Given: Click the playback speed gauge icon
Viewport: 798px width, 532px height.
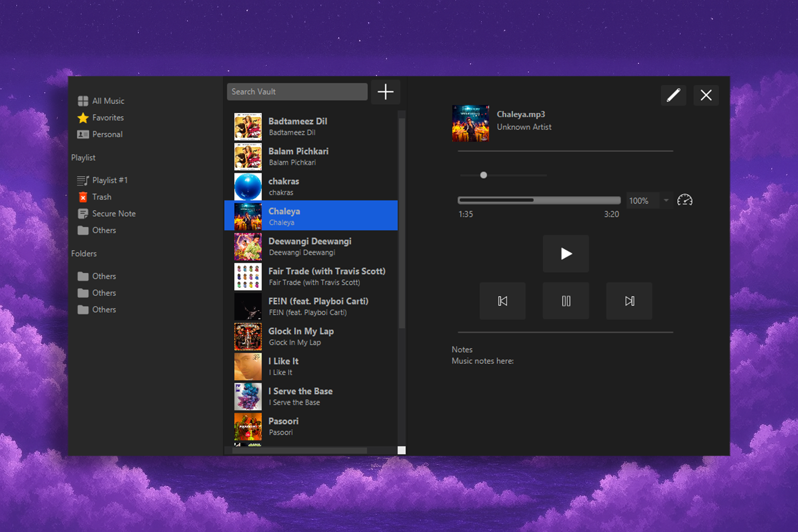Looking at the screenshot, I should [685, 200].
